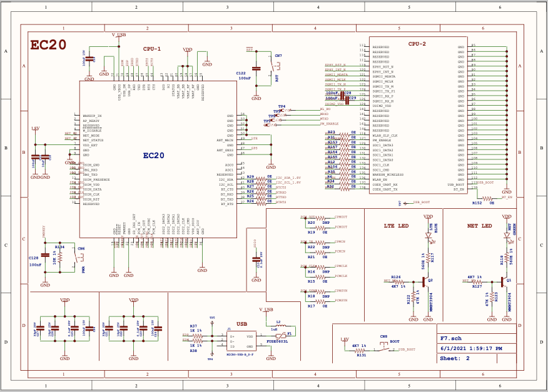
Task: Click the SGMII_MDATA pin label inside CPU-2
Action: coord(383,76)
